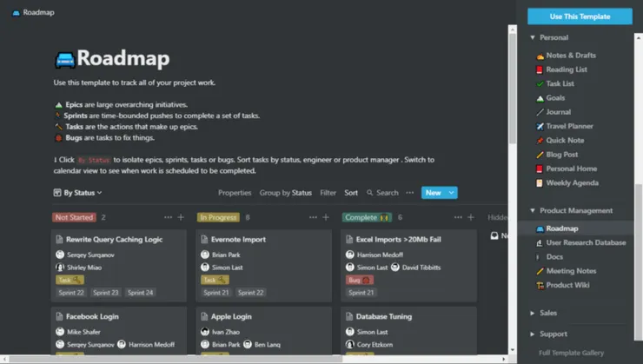643x364 pixels.
Task: Click Cory Etzkorn on Database Tuning card
Action: pyautogui.click(x=369, y=345)
